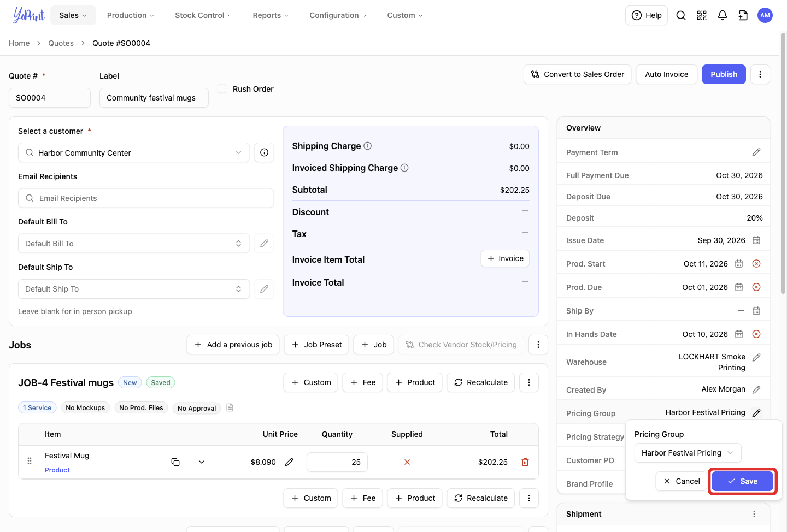Clear the In Hands Date

[x=756, y=334]
